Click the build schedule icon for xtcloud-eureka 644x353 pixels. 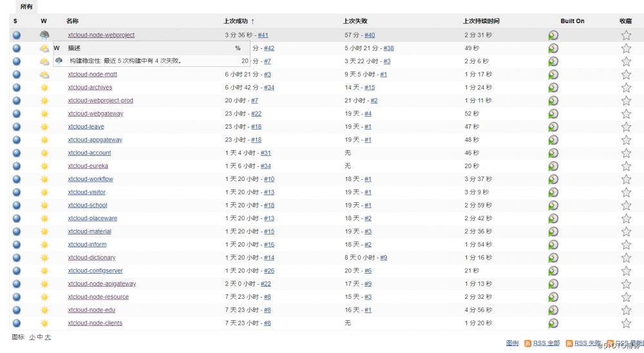point(553,166)
